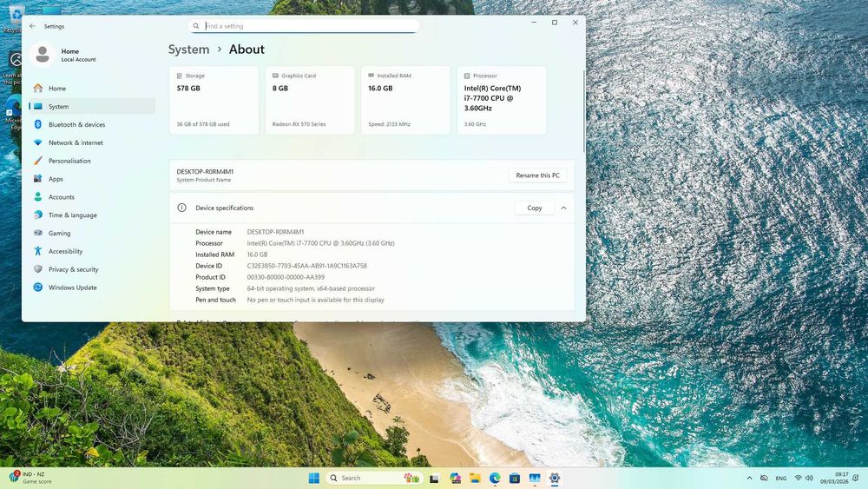
Task: Open Personalisation settings
Action: coord(92,161)
